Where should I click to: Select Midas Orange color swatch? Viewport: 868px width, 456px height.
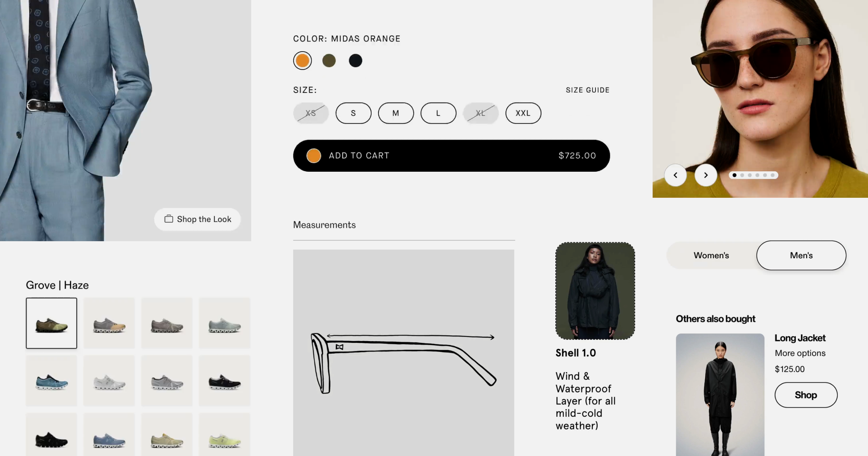click(302, 60)
